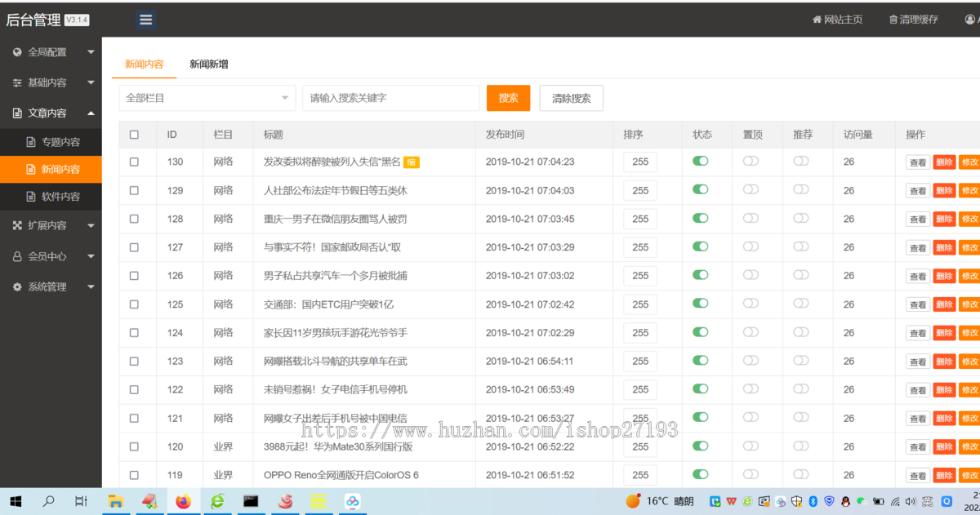
Task: Toggle 状态 switch for row 130
Action: click(701, 161)
